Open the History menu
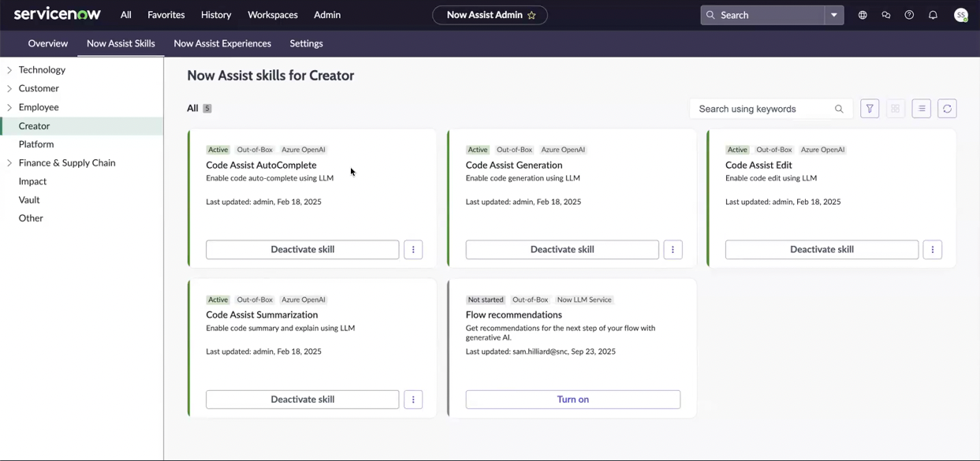 (216, 15)
